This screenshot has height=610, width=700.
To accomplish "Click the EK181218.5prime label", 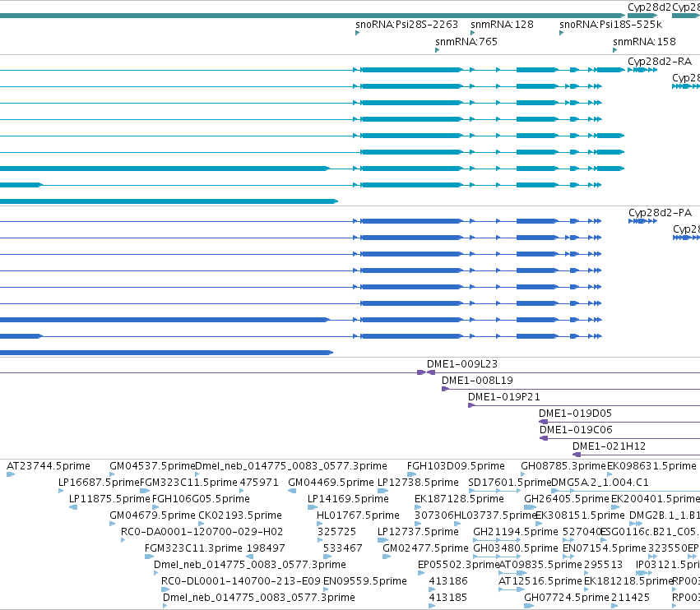I will coord(628,581).
